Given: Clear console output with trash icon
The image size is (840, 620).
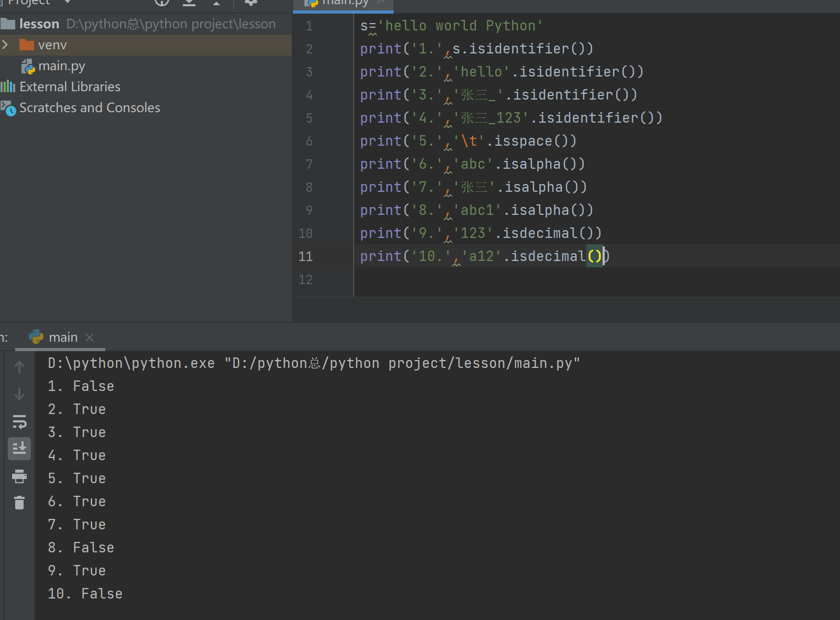Looking at the screenshot, I should (x=19, y=503).
